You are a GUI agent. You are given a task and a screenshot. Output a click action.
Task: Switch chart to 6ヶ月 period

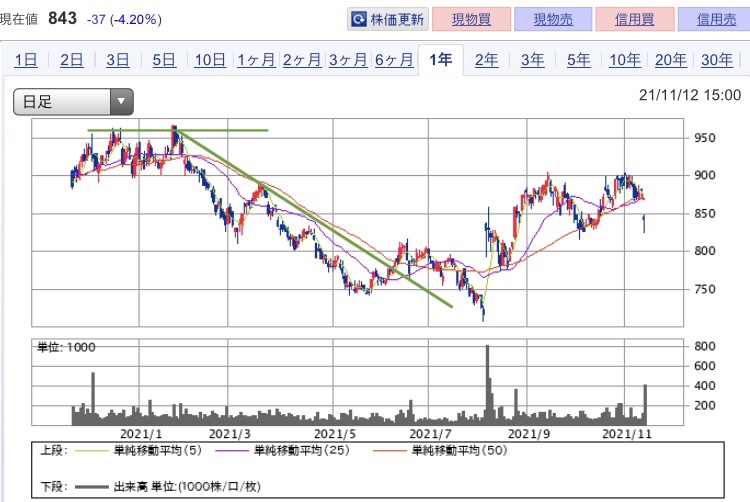[x=394, y=60]
